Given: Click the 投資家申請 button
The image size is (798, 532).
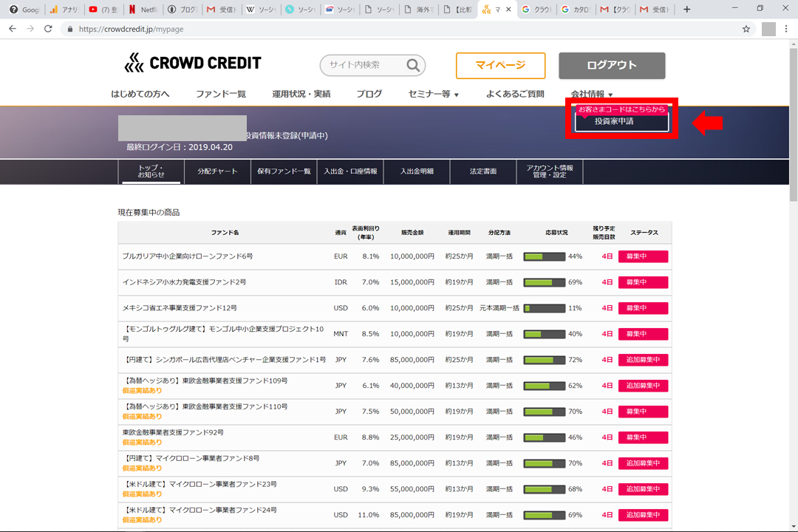Looking at the screenshot, I should tap(621, 121).
